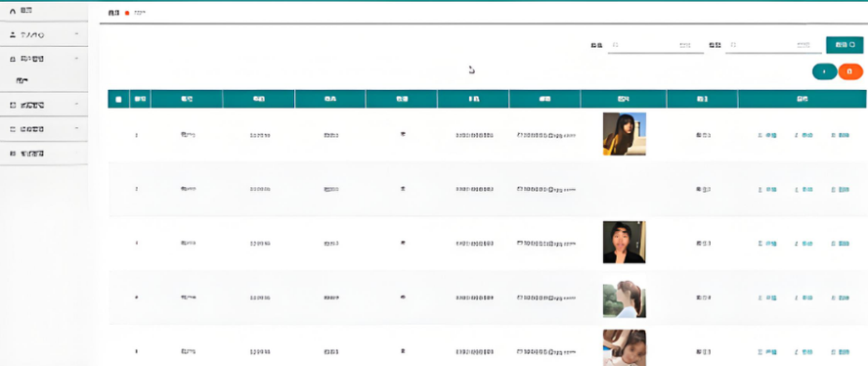The image size is (868, 366).
Task: Expand the fifth sidebar menu group chevron
Action: pos(76,129)
